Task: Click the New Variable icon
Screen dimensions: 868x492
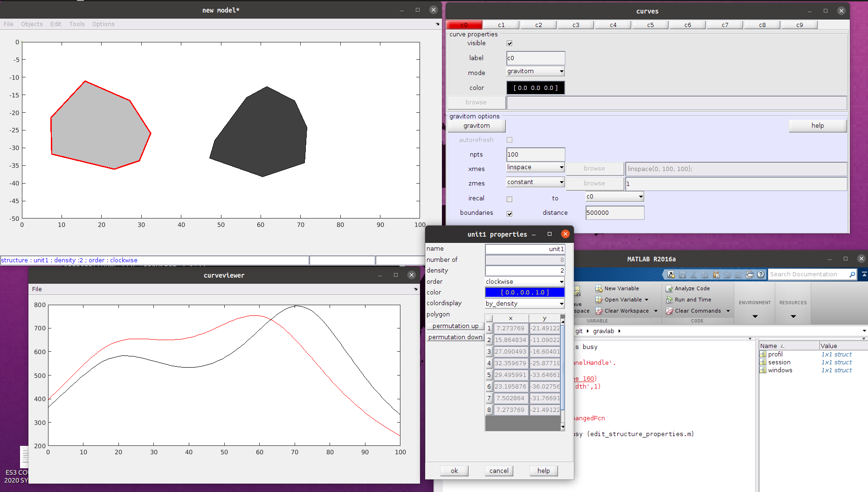Action: click(599, 288)
